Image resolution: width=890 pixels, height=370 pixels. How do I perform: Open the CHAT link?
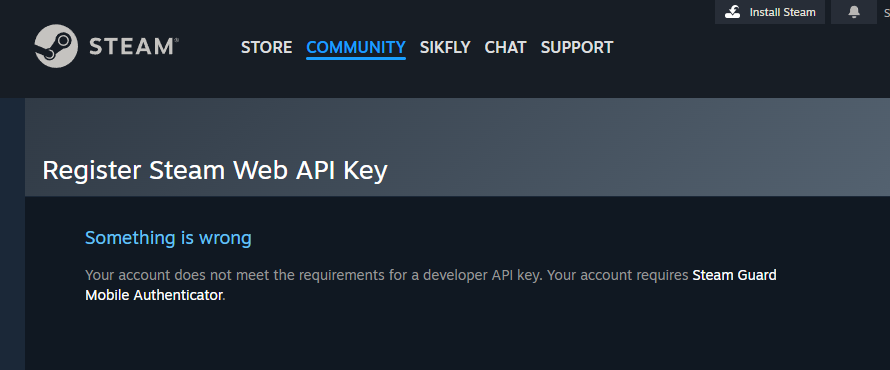(505, 47)
